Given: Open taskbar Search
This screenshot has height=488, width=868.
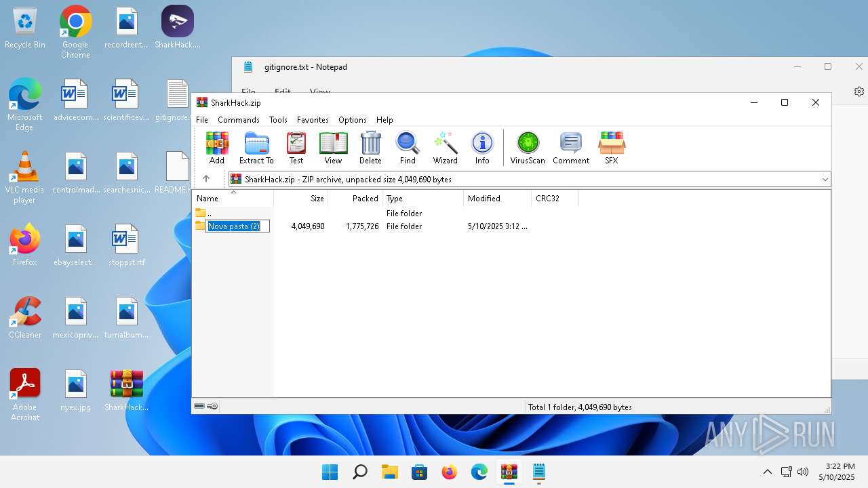Looking at the screenshot, I should tap(360, 472).
